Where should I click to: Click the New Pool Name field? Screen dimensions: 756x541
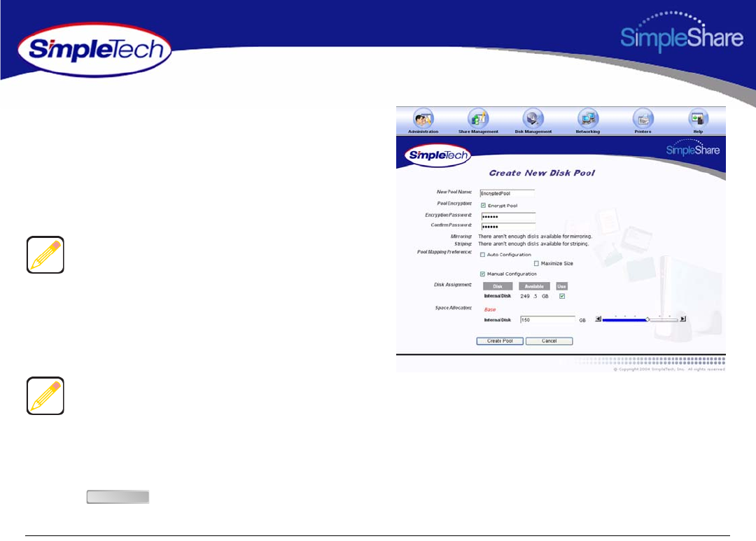point(507,193)
